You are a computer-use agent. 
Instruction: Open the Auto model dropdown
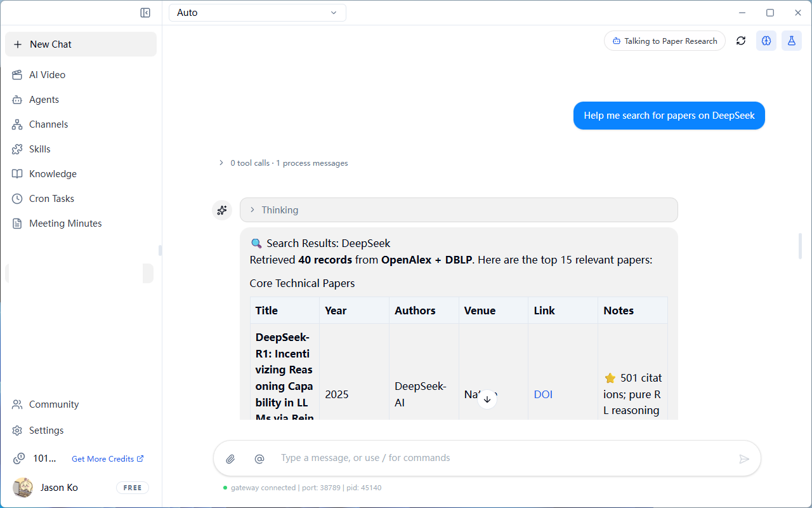point(258,13)
